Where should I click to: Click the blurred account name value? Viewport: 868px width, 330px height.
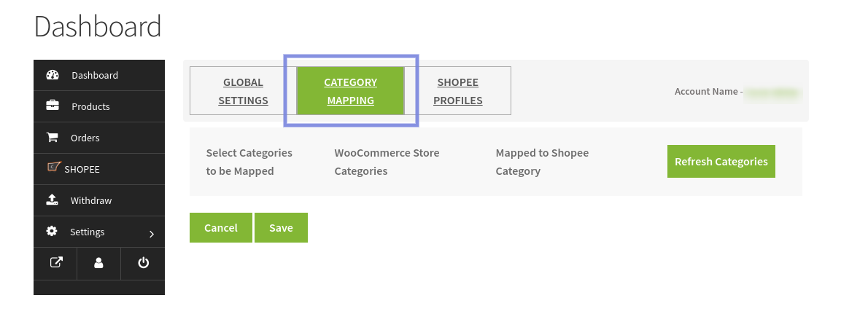pos(772,93)
